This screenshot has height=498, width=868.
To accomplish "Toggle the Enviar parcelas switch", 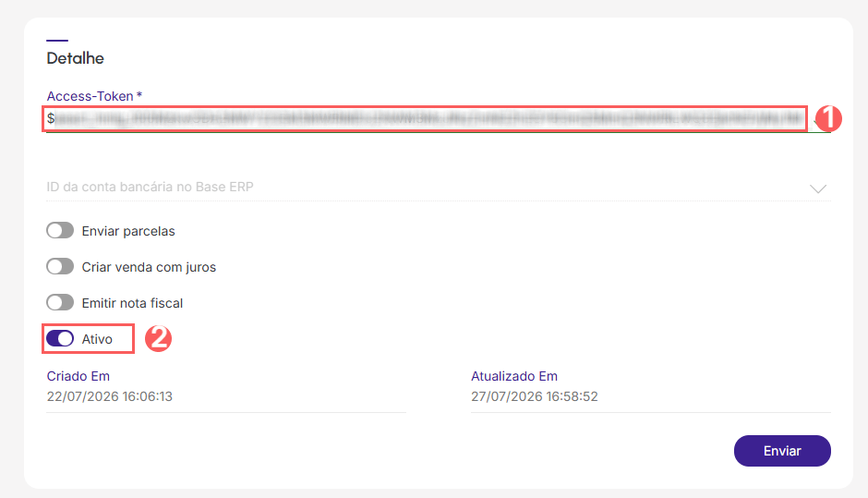I will pyautogui.click(x=60, y=230).
